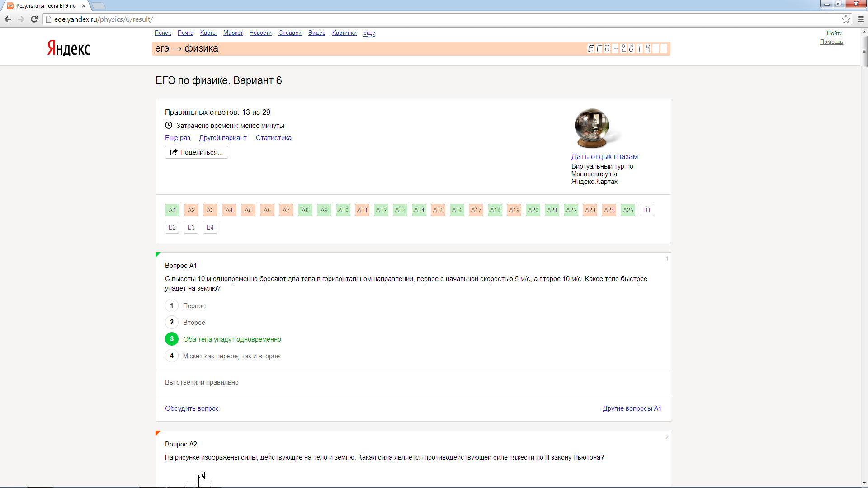Bookmark page with the star icon

pos(846,19)
